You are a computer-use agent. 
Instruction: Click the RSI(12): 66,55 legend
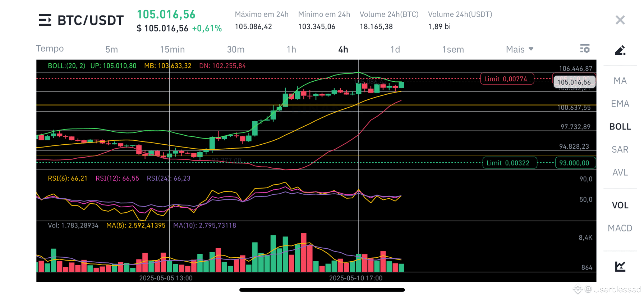117,179
